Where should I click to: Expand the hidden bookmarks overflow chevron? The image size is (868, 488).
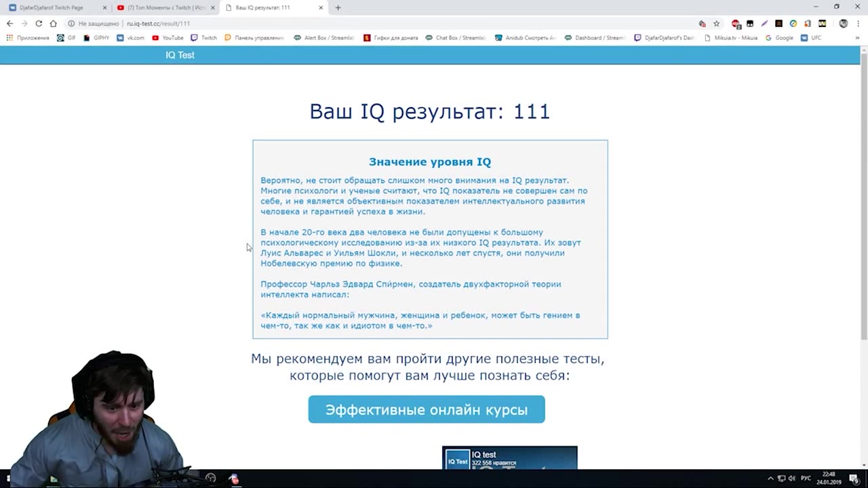point(857,38)
